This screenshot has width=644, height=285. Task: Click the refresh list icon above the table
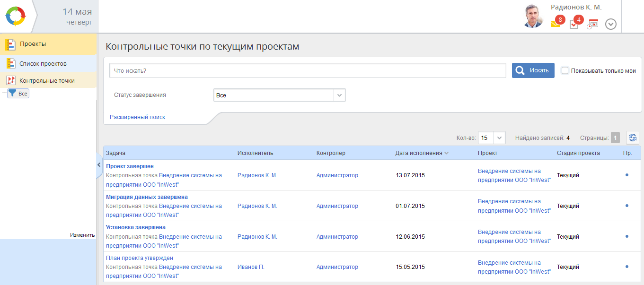[x=632, y=138]
